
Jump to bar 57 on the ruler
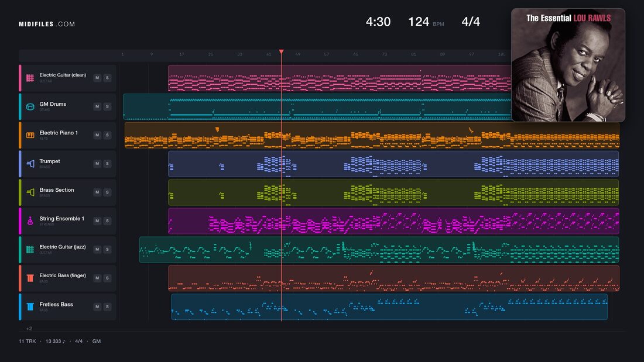click(x=327, y=54)
